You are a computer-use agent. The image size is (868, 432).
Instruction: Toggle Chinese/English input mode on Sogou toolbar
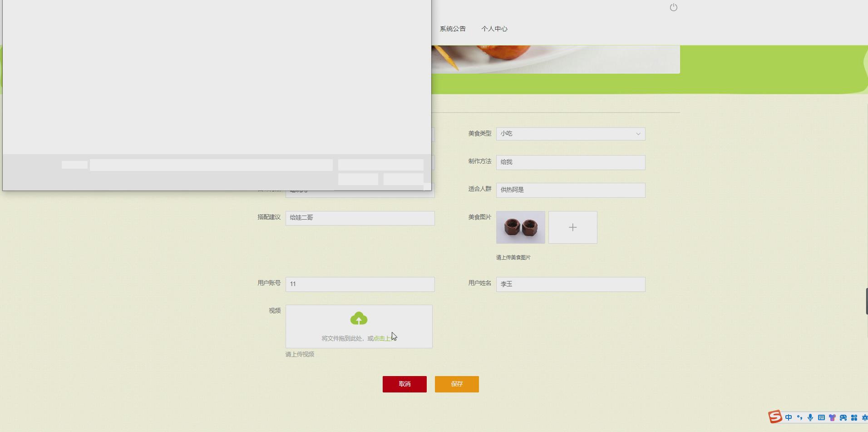coord(789,417)
